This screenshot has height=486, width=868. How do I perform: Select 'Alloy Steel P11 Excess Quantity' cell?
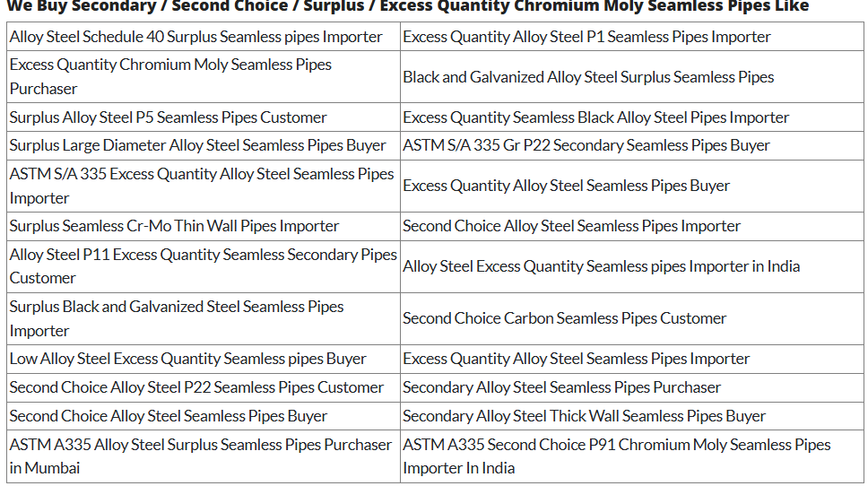[x=204, y=266]
